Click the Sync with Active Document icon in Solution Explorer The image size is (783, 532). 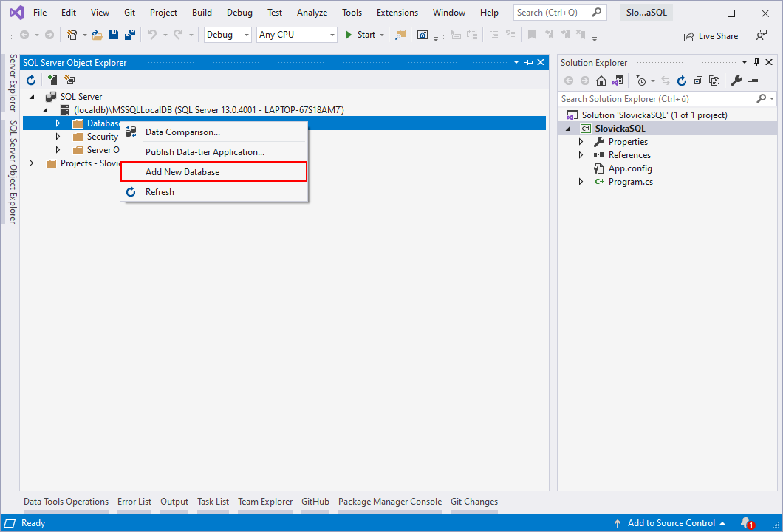(666, 81)
